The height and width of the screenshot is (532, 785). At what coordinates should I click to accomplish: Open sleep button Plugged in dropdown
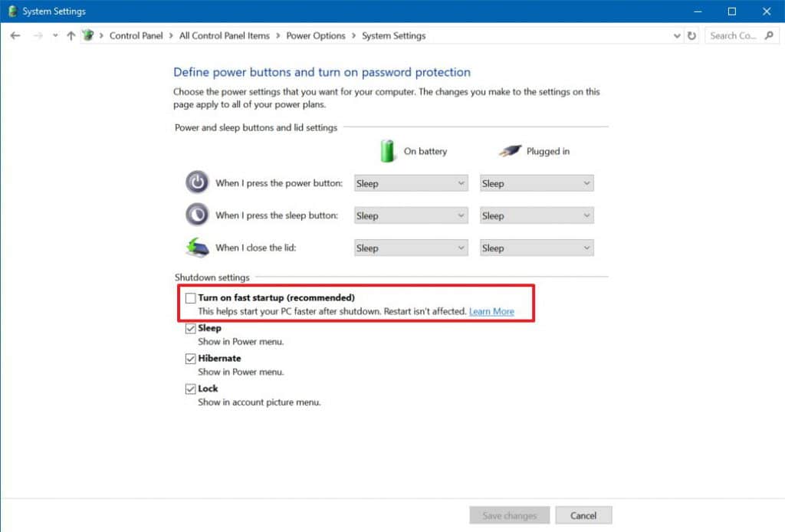[537, 216]
